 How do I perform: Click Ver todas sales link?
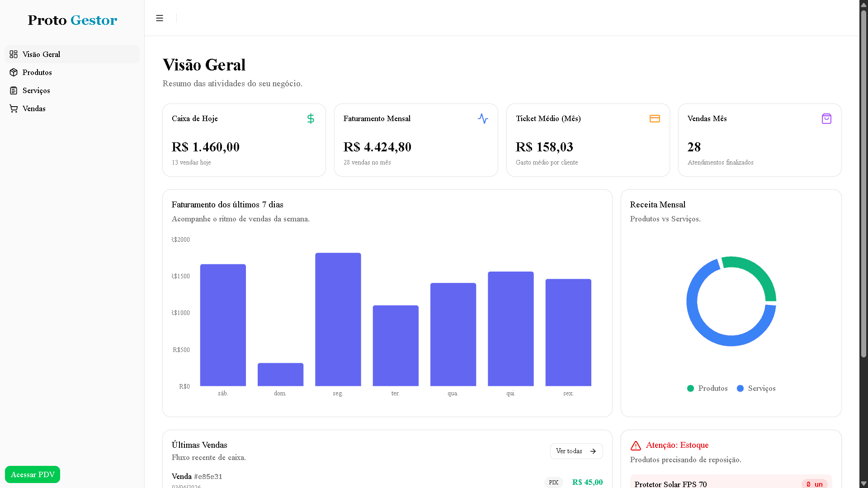pos(576,451)
